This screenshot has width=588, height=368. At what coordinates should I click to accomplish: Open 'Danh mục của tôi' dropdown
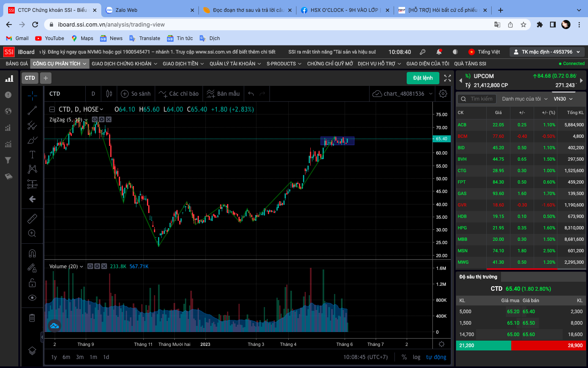pos(525,99)
